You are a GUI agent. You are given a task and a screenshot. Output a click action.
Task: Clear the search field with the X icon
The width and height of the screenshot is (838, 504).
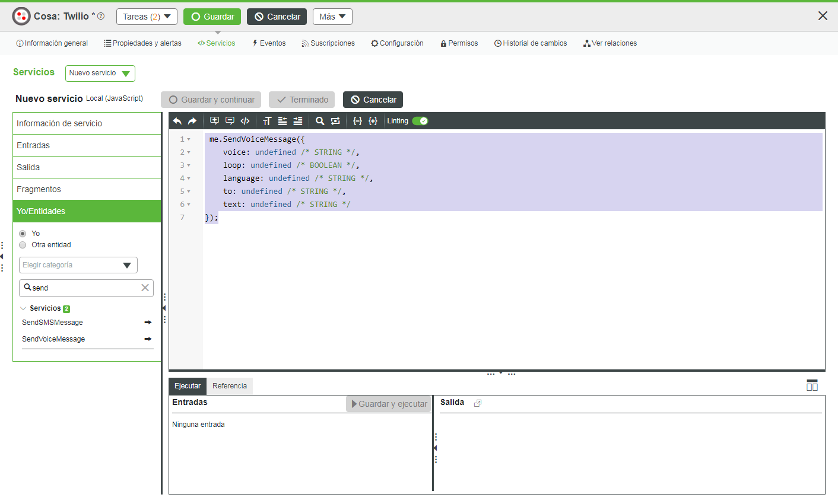point(145,288)
